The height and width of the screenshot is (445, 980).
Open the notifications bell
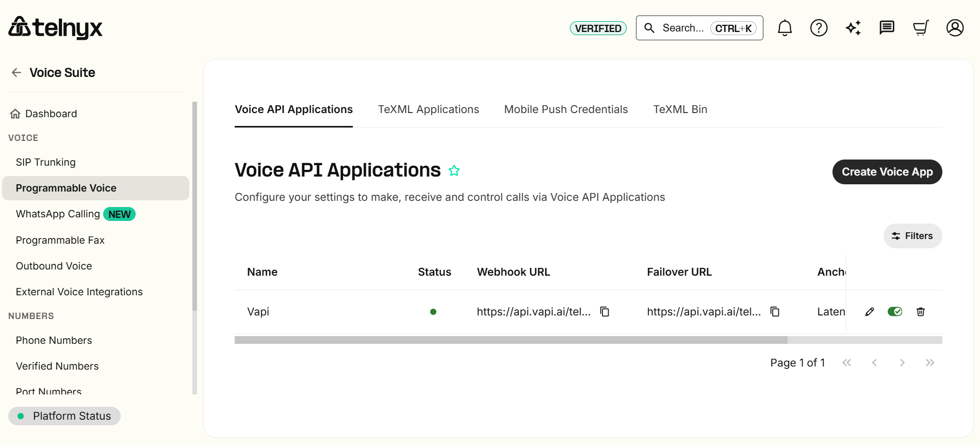(785, 28)
